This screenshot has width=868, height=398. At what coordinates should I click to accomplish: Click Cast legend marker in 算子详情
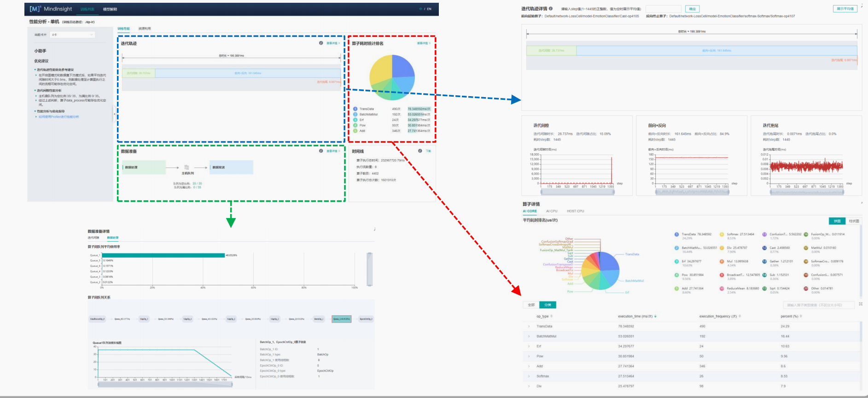coord(765,248)
